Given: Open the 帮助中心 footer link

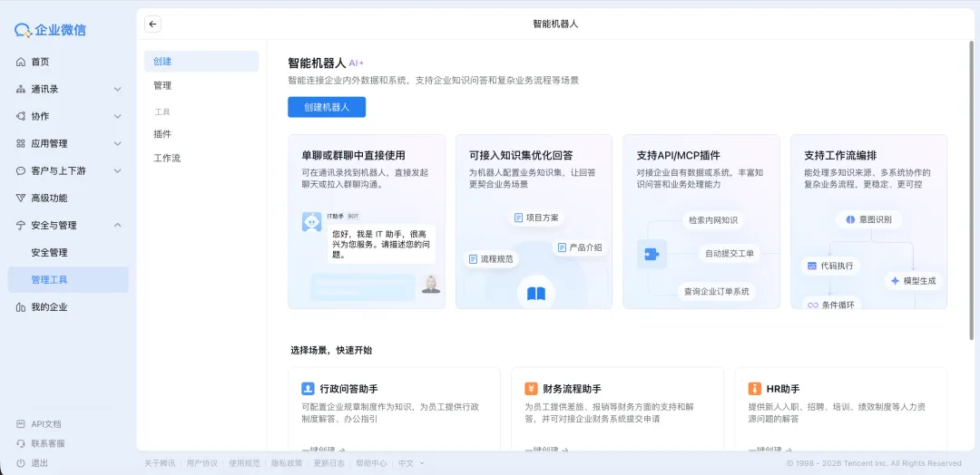Looking at the screenshot, I should (x=371, y=463).
